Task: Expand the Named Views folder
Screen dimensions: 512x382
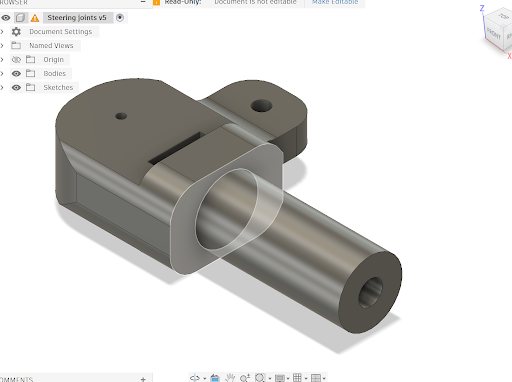Action: 2,46
